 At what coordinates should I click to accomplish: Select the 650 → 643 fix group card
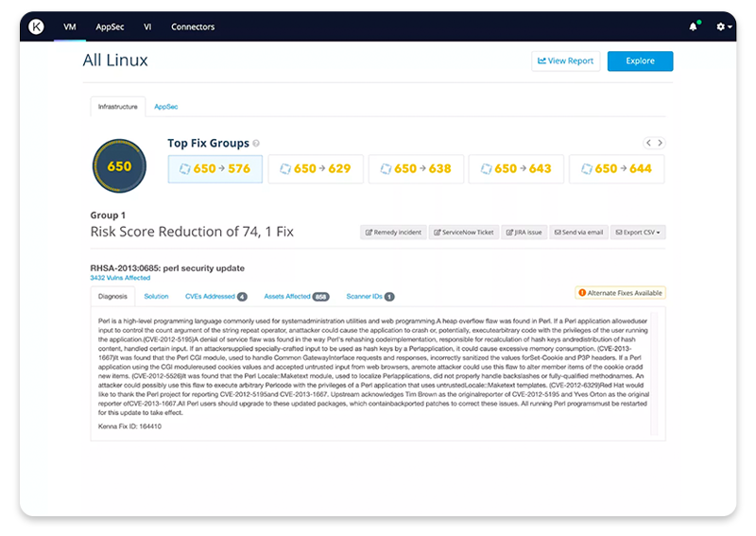click(516, 169)
